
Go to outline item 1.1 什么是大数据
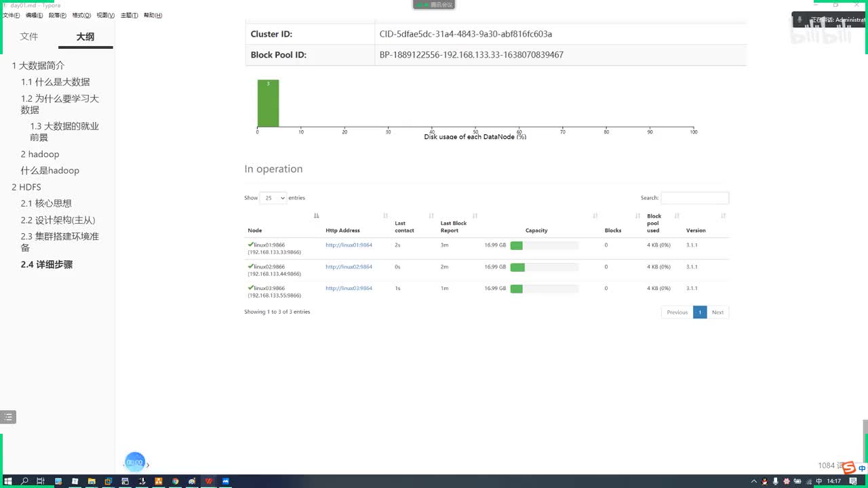(55, 82)
